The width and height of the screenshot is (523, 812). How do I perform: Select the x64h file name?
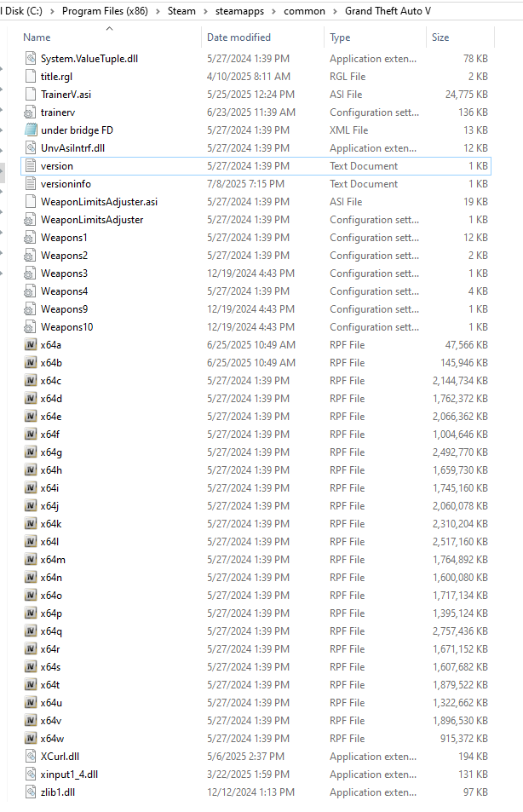pyautogui.click(x=51, y=470)
